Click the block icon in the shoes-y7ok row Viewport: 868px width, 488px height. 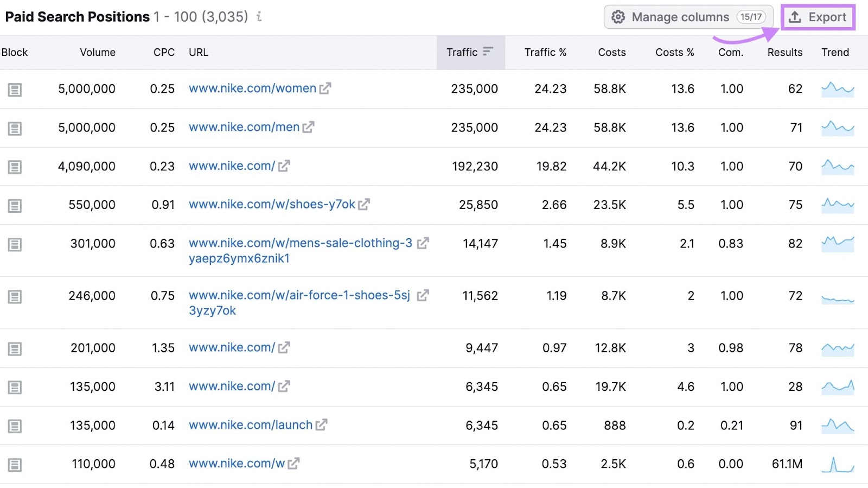[15, 206]
